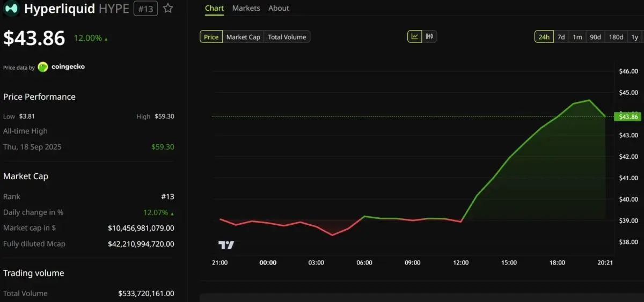This screenshot has height=302, width=644.
Task: Click the #13 rank badge
Action: pos(145,9)
